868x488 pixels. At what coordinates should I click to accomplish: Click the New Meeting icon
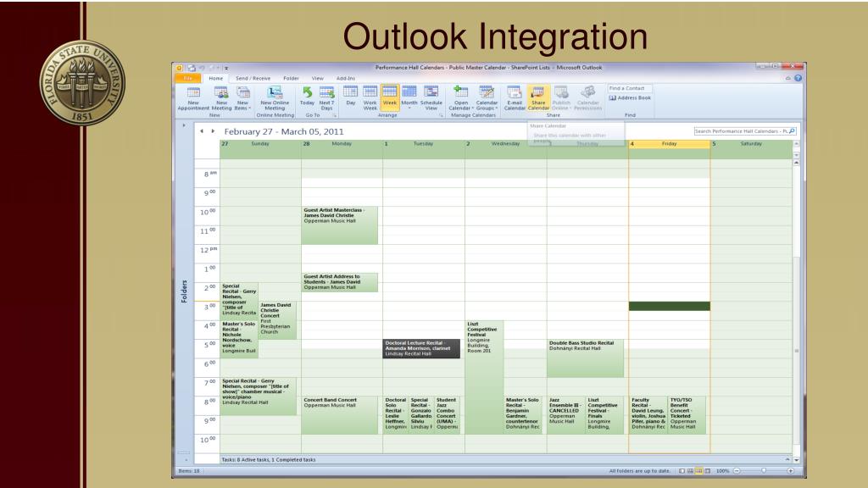[221, 98]
